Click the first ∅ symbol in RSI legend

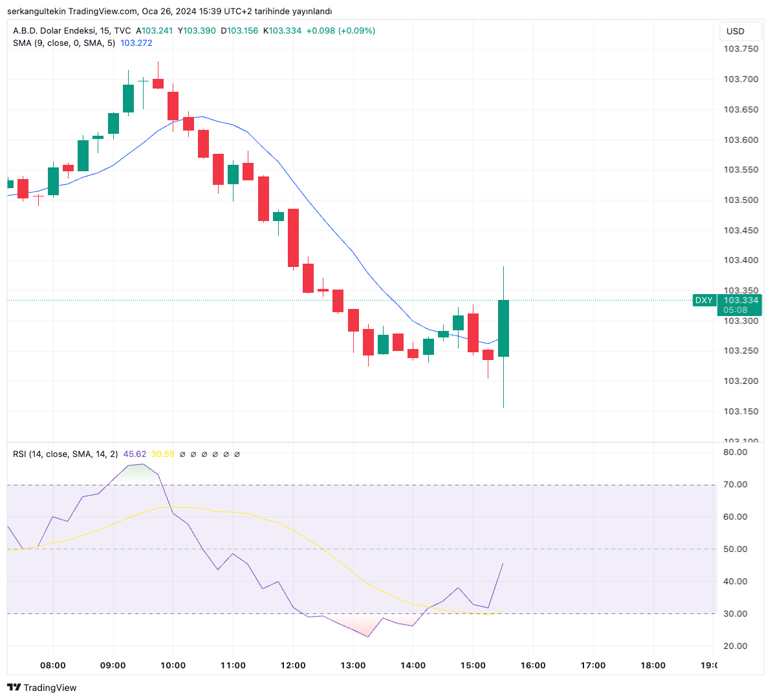pos(182,454)
